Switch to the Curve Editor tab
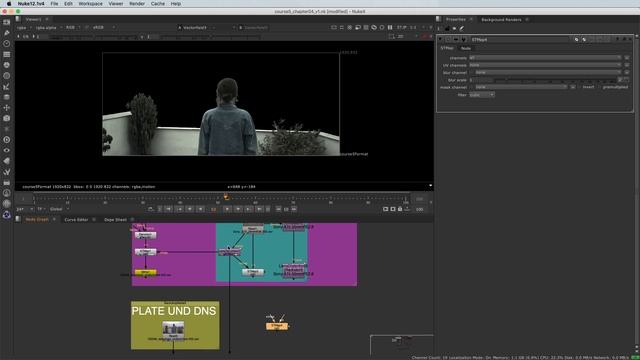Image resolution: width=640 pixels, height=360 pixels. [x=76, y=220]
